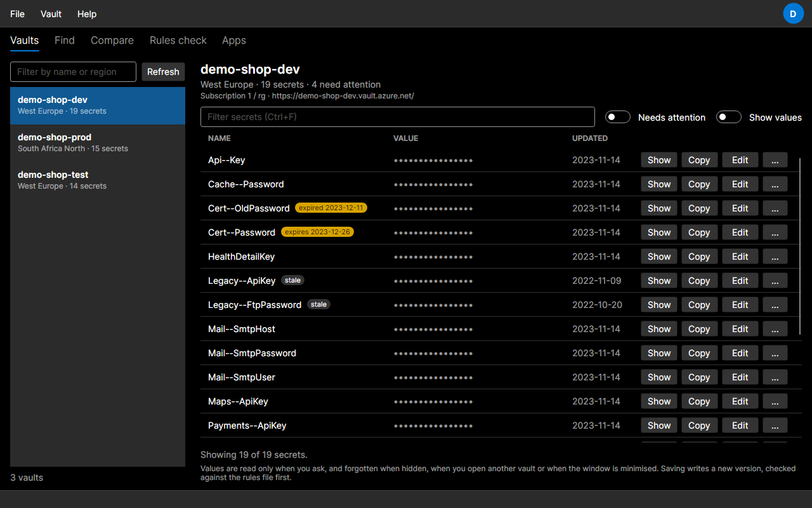
Task: Open the more menu for Api--Key
Action: 775,160
